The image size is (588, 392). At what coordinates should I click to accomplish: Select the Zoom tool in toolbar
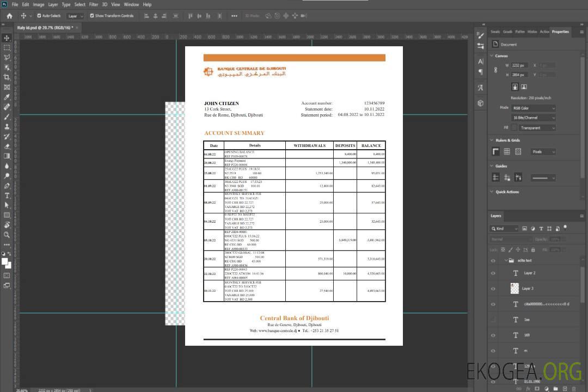[7, 235]
